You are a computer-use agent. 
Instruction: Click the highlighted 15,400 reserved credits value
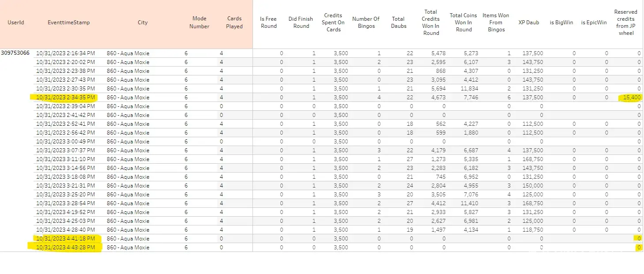(630, 98)
